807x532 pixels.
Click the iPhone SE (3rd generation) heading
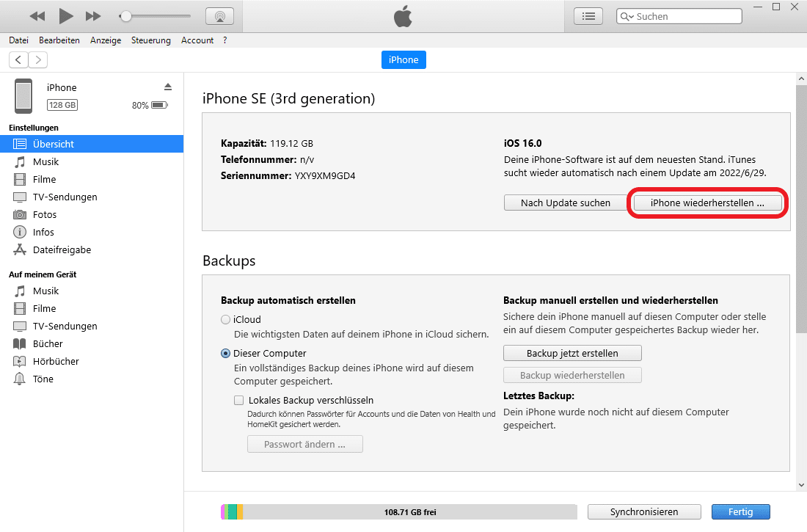pos(289,98)
